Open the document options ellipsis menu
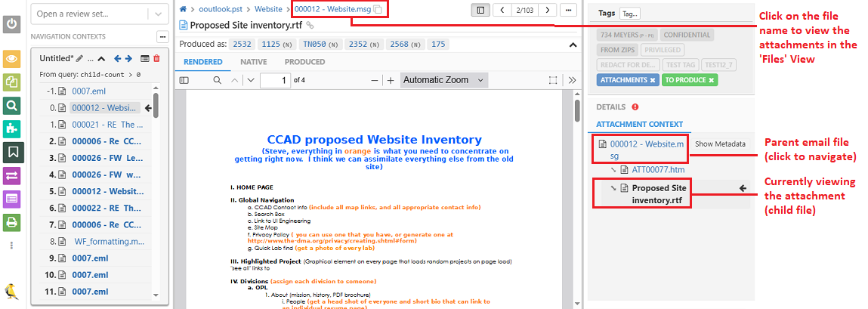Screen dimensions: 868x309 coord(568,9)
